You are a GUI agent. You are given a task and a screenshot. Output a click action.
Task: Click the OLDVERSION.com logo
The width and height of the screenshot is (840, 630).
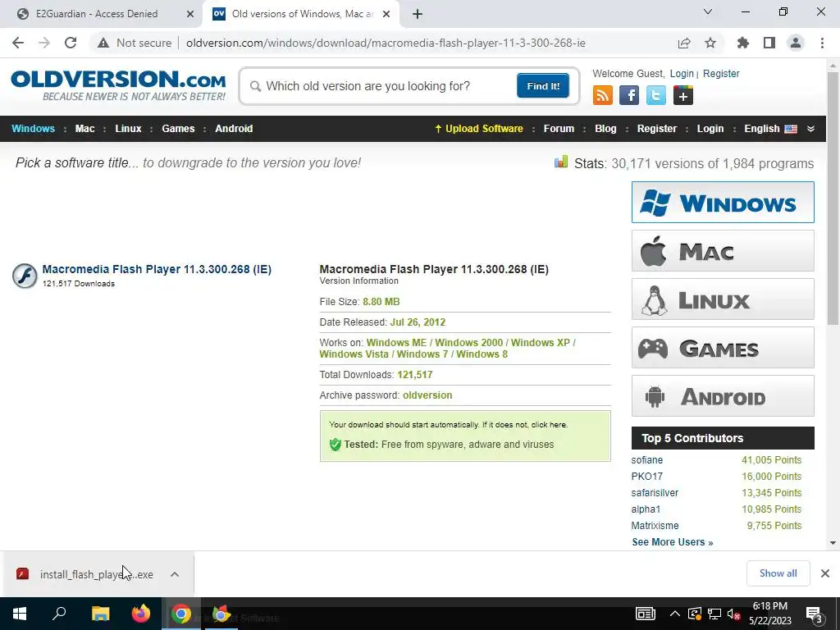click(118, 85)
